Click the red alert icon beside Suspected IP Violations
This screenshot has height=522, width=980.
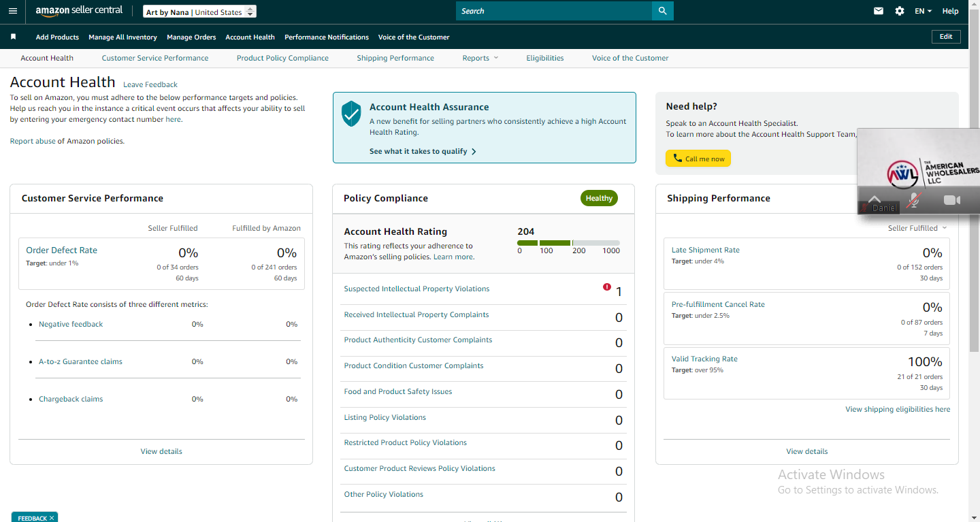pos(607,287)
